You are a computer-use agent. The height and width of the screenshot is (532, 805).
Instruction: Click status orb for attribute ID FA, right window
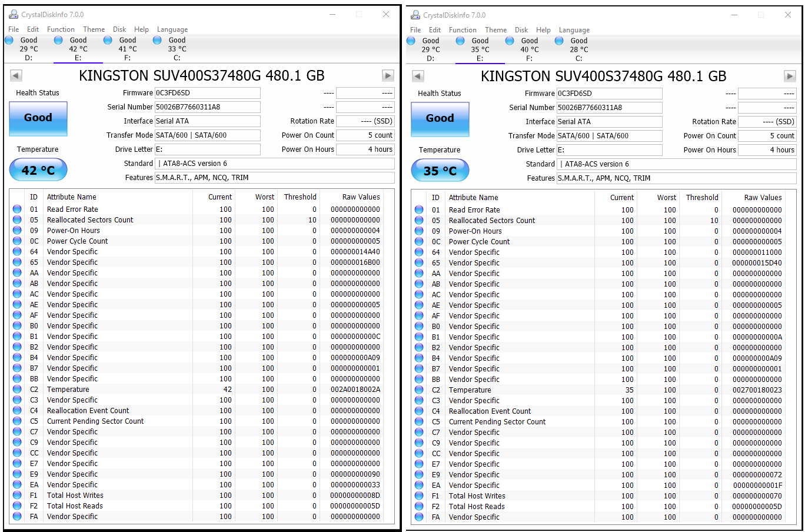[x=419, y=517]
